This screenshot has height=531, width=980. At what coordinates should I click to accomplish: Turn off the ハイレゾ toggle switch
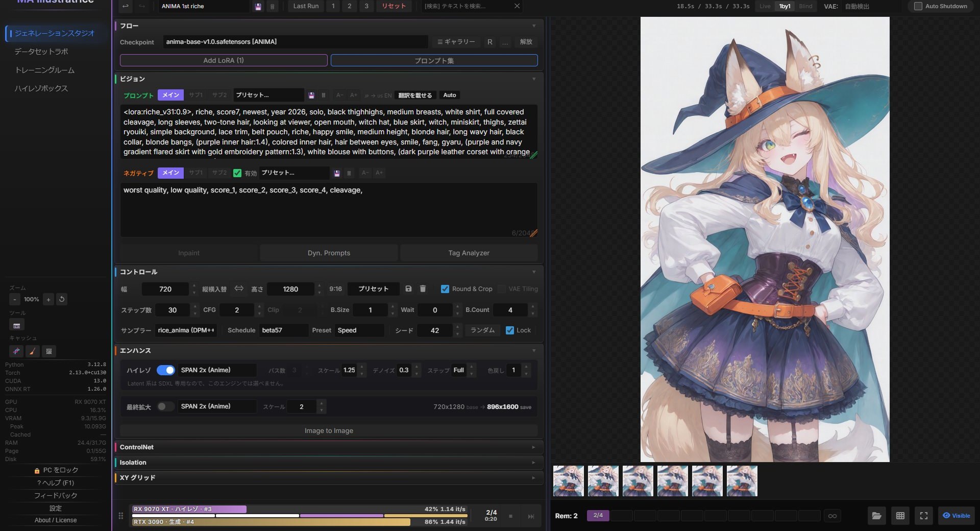(x=166, y=370)
